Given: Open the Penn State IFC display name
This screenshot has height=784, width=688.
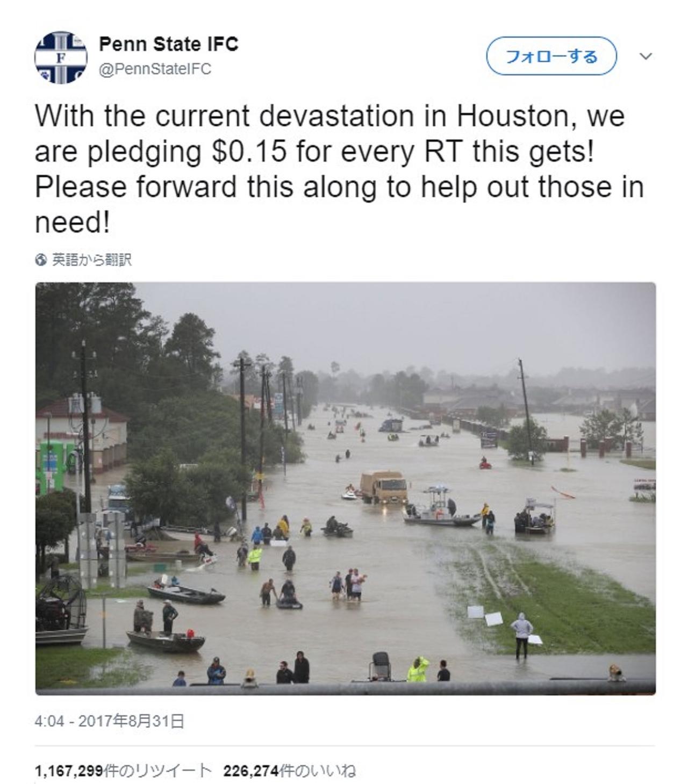Looking at the screenshot, I should (x=169, y=44).
